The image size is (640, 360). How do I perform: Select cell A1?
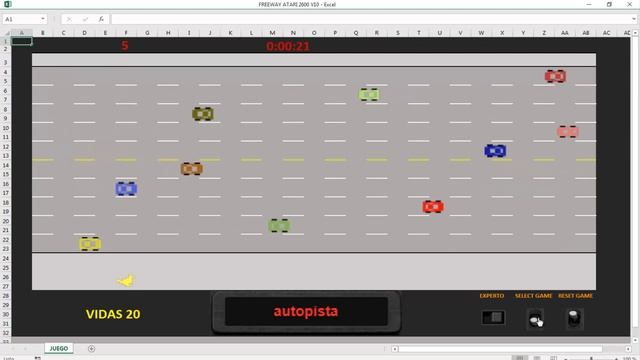pyautogui.click(x=22, y=41)
